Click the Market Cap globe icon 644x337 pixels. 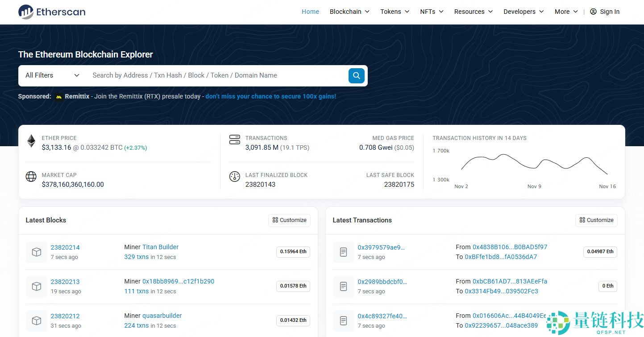(31, 177)
